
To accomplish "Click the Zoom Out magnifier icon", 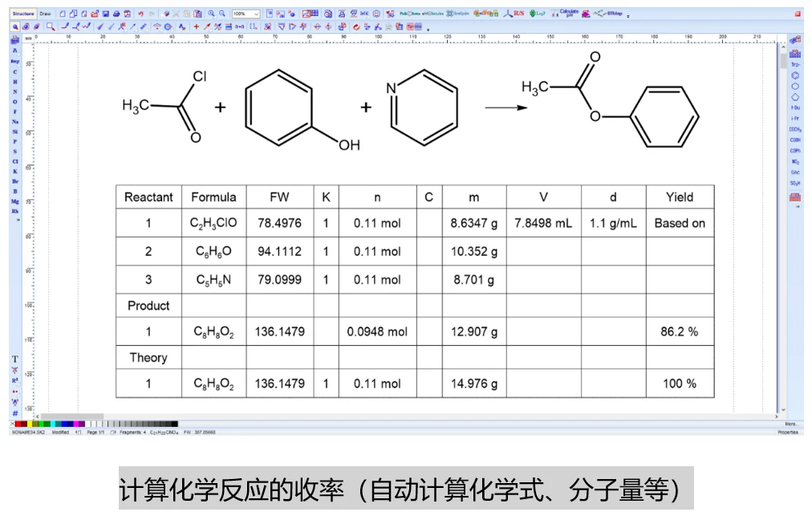I will (222, 14).
